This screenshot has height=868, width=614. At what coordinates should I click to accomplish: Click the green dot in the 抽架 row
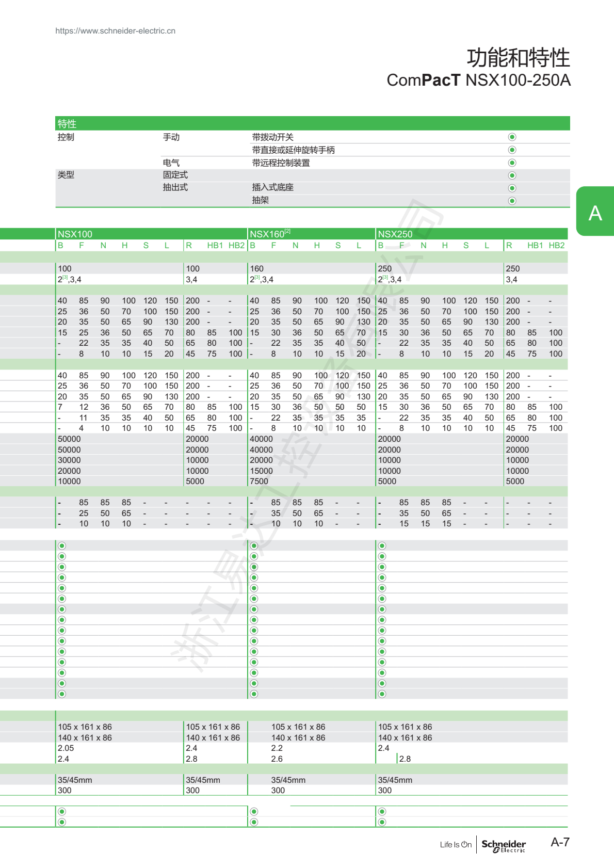point(512,201)
